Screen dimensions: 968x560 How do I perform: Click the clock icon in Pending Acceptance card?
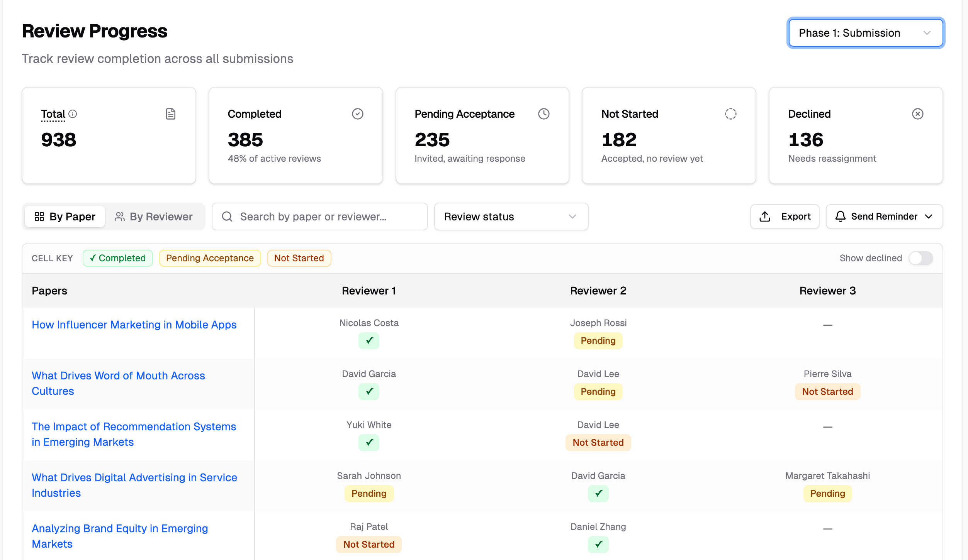point(544,114)
